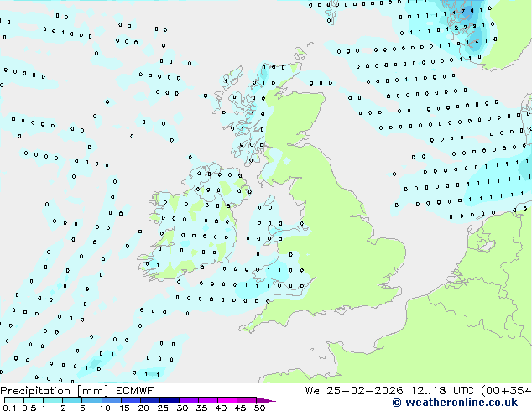
Task: Click the '25' legend scale label
Action: pos(163,408)
